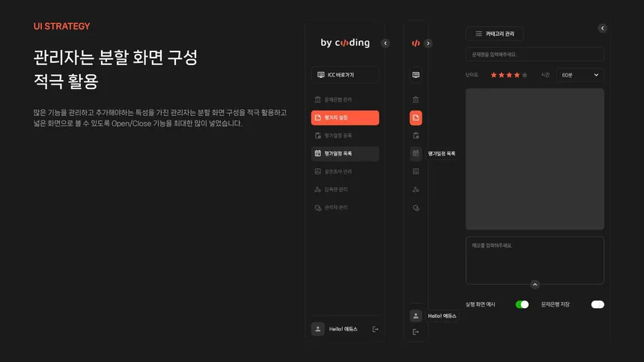Open the 60분 time dropdown
The height and width of the screenshot is (362, 644).
(580, 75)
